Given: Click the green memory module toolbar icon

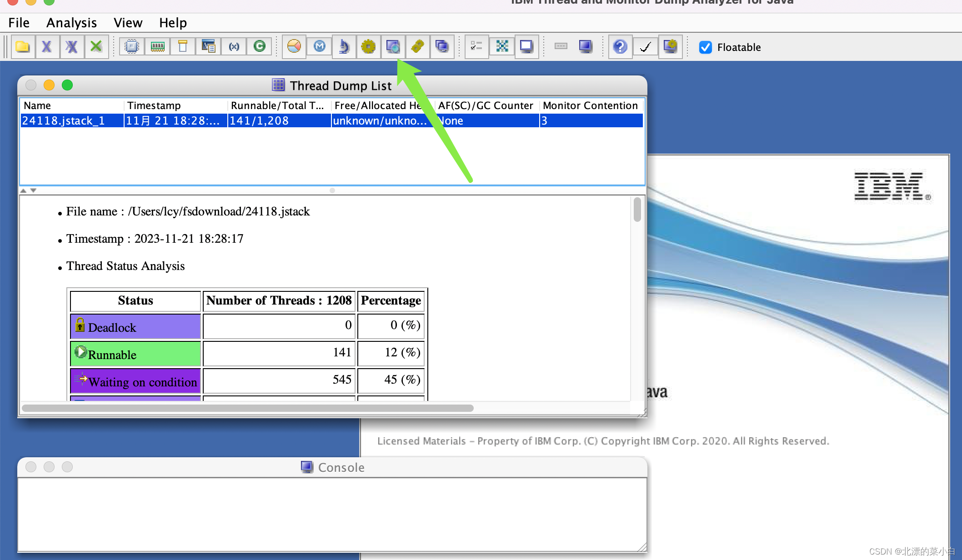Looking at the screenshot, I should click(x=157, y=46).
